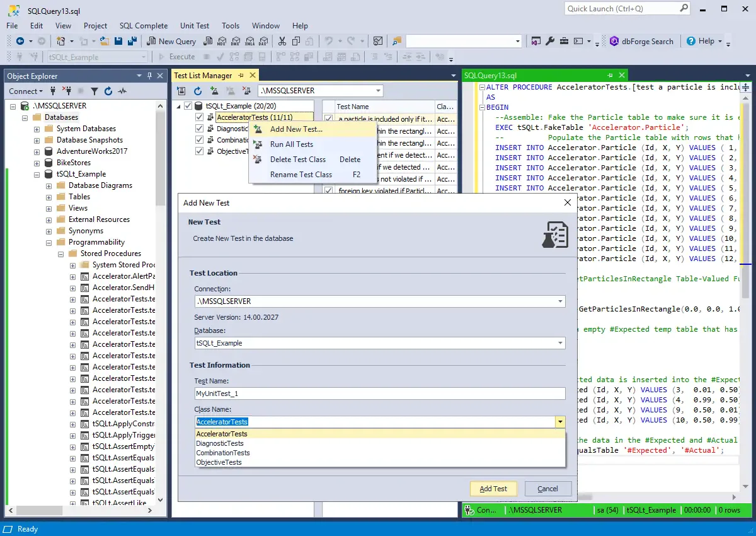Select ObjectiveTests in Class Name list
This screenshot has height=536, width=756.
[380, 462]
